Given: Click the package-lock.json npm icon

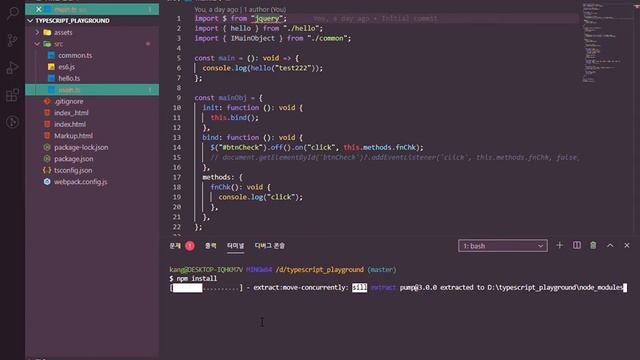Looking at the screenshot, I should point(47,147).
